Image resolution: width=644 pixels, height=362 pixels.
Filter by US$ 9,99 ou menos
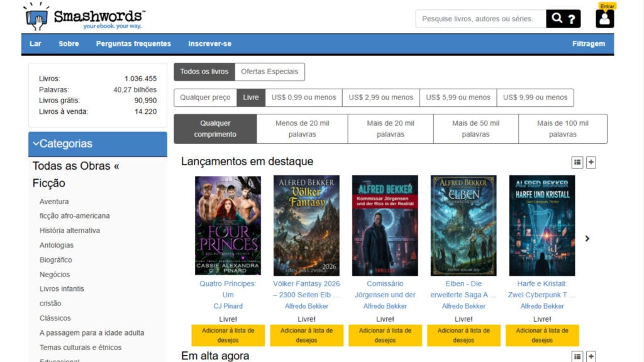click(x=535, y=97)
